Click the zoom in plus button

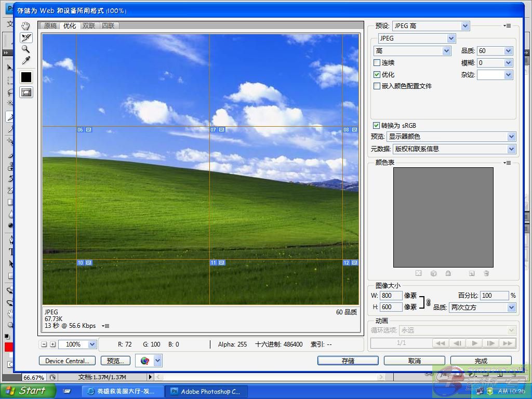53,344
